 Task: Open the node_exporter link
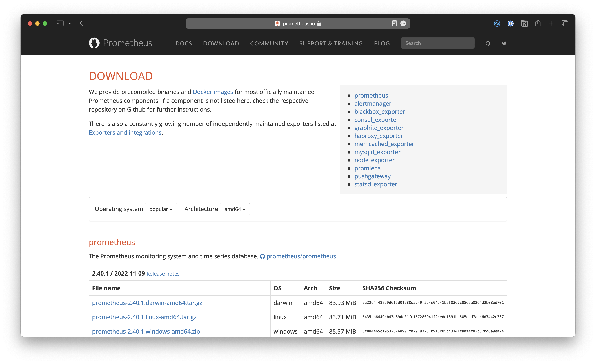374,160
